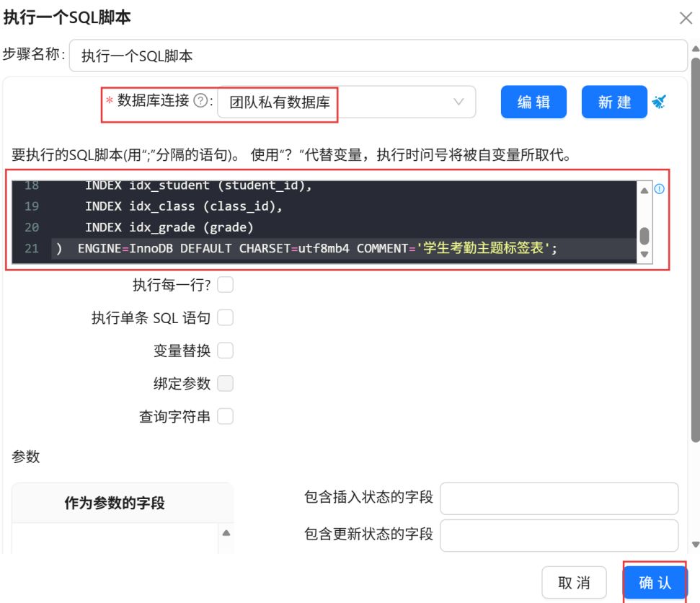
Task: Click the '学生考勤主题标签表' comment string
Action: click(484, 248)
